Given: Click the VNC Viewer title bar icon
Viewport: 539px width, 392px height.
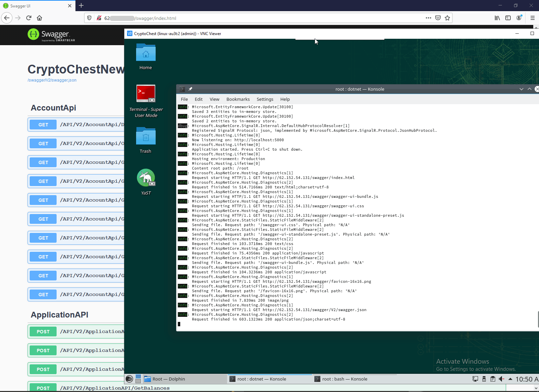Looking at the screenshot, I should point(130,33).
